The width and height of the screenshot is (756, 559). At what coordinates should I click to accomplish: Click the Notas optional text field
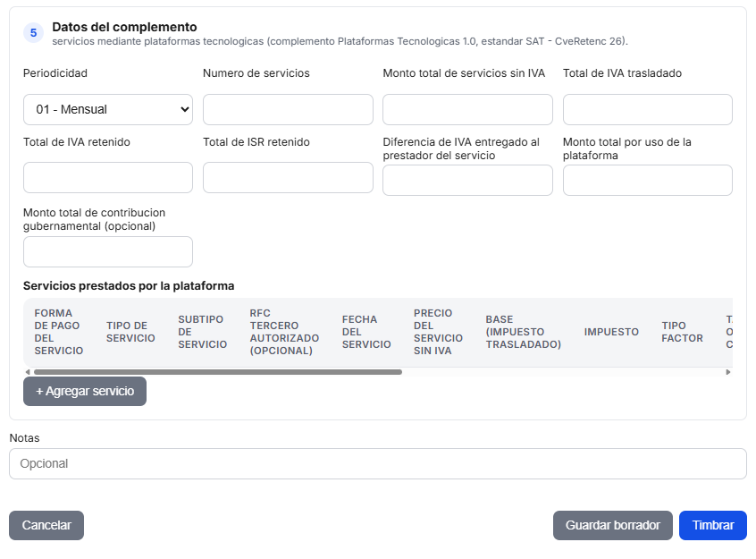pyautogui.click(x=378, y=464)
